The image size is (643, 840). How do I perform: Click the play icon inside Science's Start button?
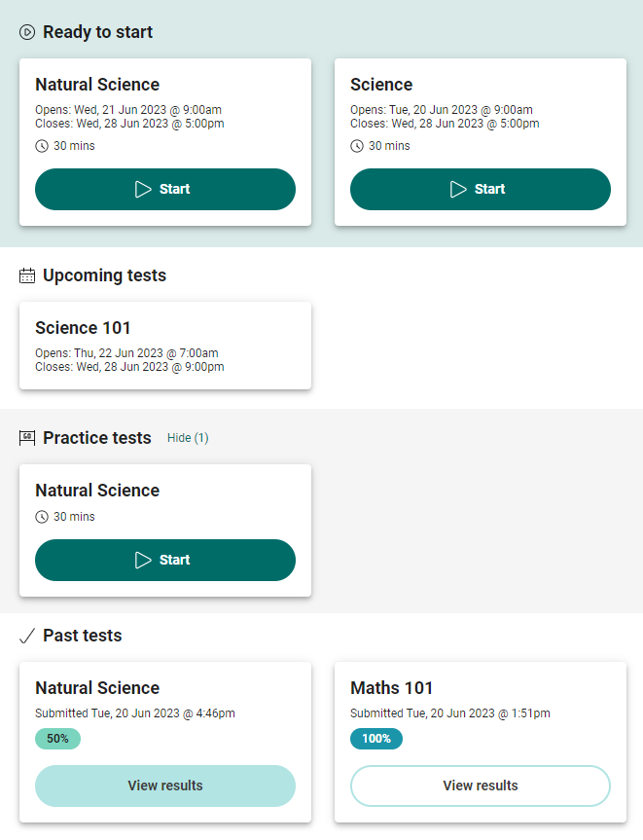pyautogui.click(x=456, y=189)
